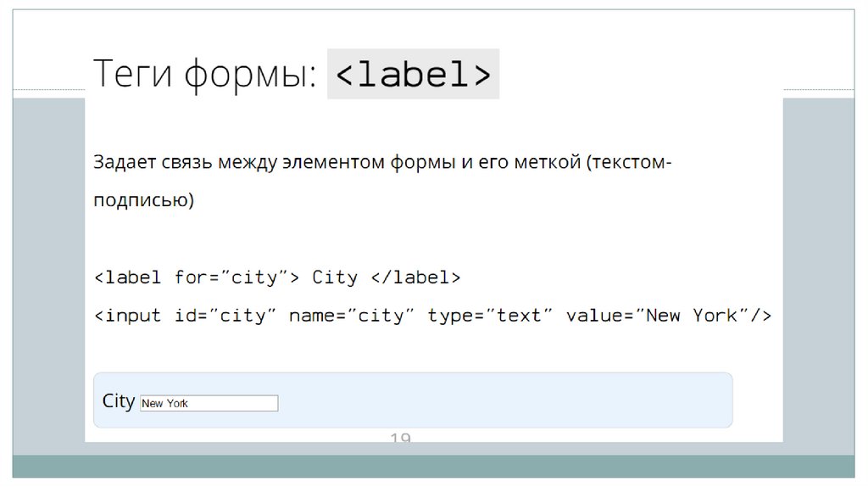
Task: Click the City text input field
Action: coord(209,403)
